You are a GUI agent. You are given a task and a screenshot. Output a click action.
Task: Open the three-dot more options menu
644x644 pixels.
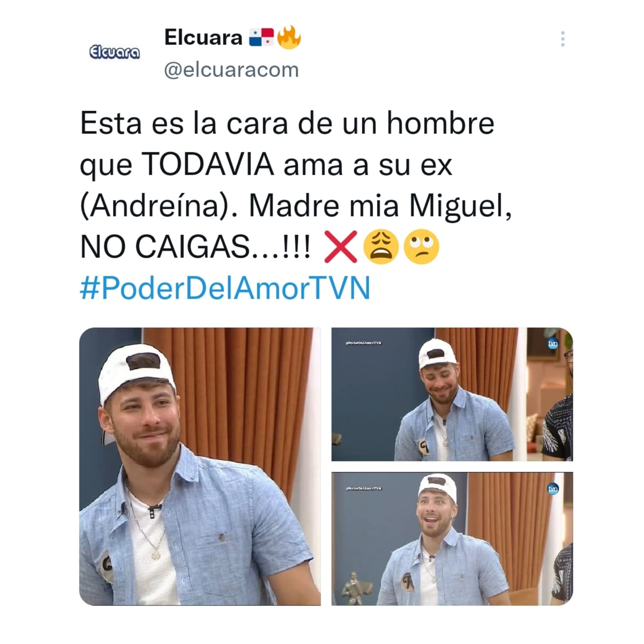click(x=563, y=39)
